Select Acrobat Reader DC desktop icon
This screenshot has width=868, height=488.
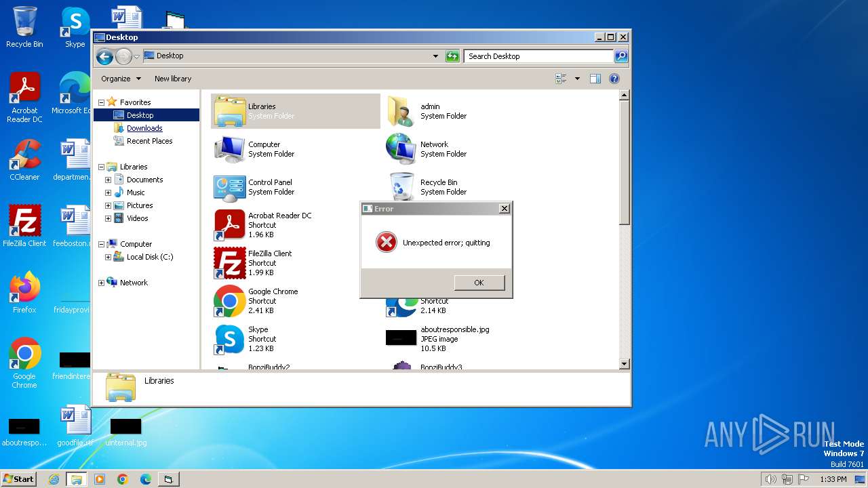point(24,98)
